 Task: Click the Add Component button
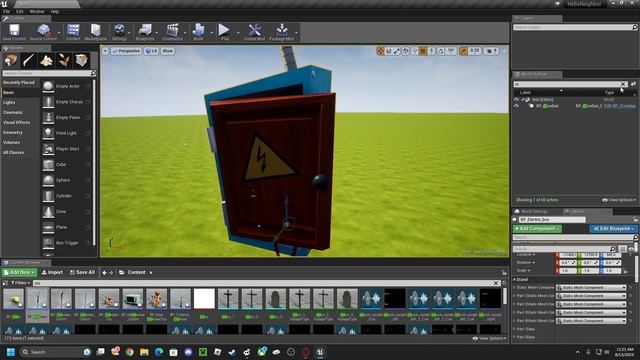pyautogui.click(x=537, y=229)
